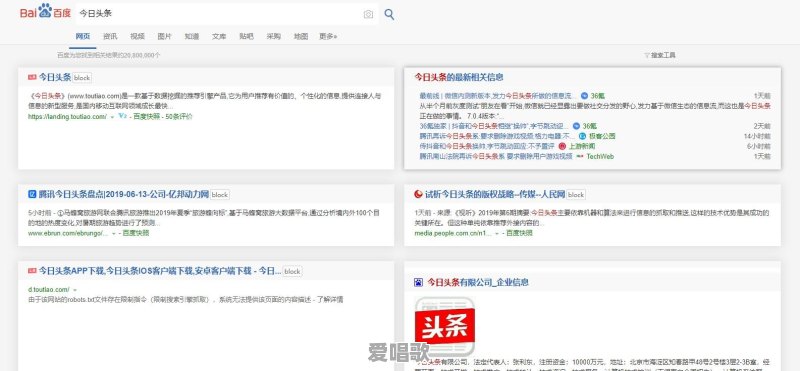800x371 pixels.
Task: Open 腾讯今日头条盘点 result title
Action: 124,194
